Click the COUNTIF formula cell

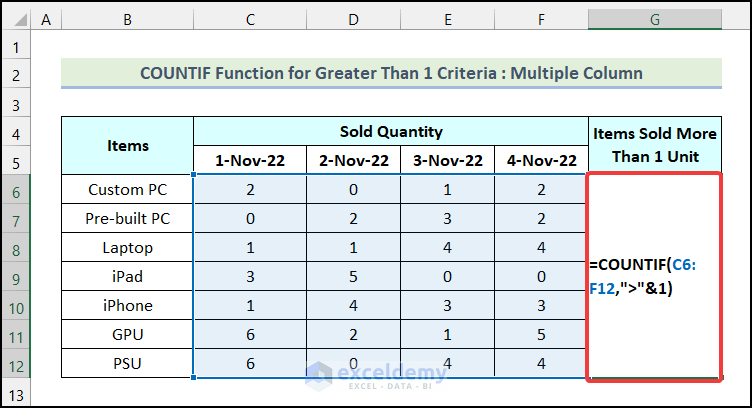(654, 276)
